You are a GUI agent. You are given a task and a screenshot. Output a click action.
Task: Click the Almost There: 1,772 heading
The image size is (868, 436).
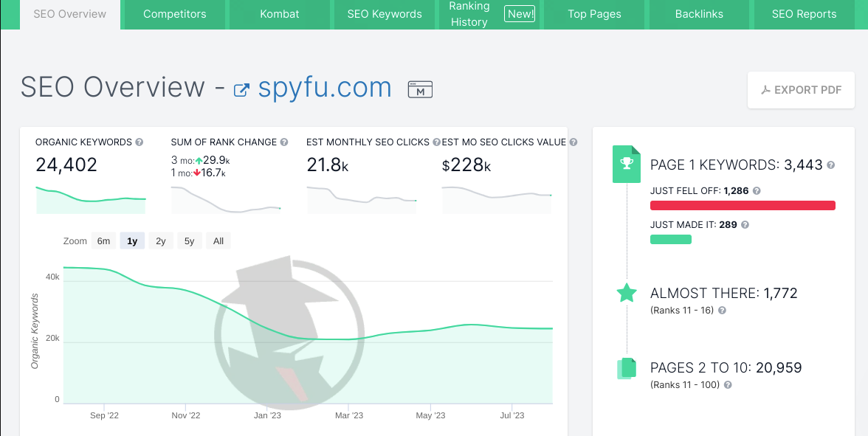pos(724,294)
